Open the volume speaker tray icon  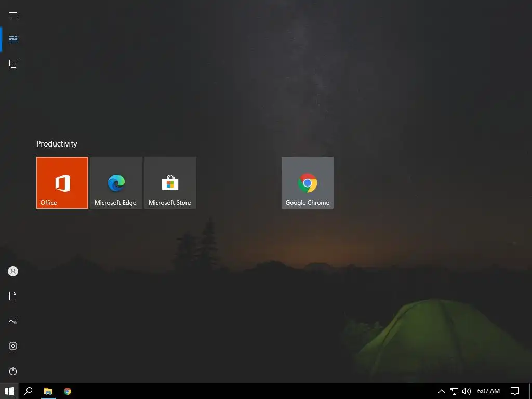point(467,391)
